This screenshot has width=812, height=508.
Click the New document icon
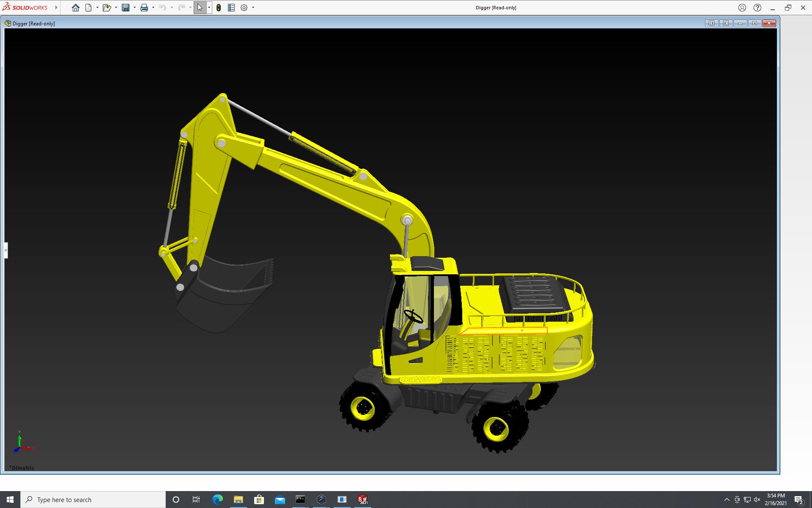[88, 8]
